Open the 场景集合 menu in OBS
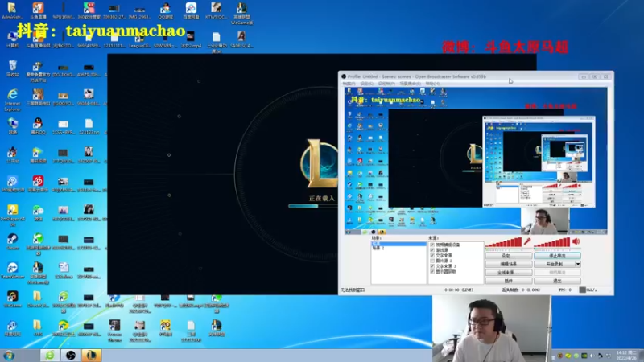 coord(410,84)
